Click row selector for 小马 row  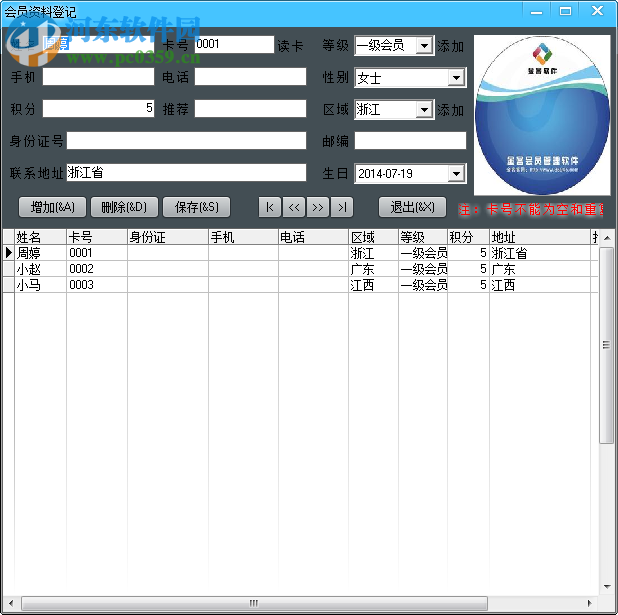point(9,285)
